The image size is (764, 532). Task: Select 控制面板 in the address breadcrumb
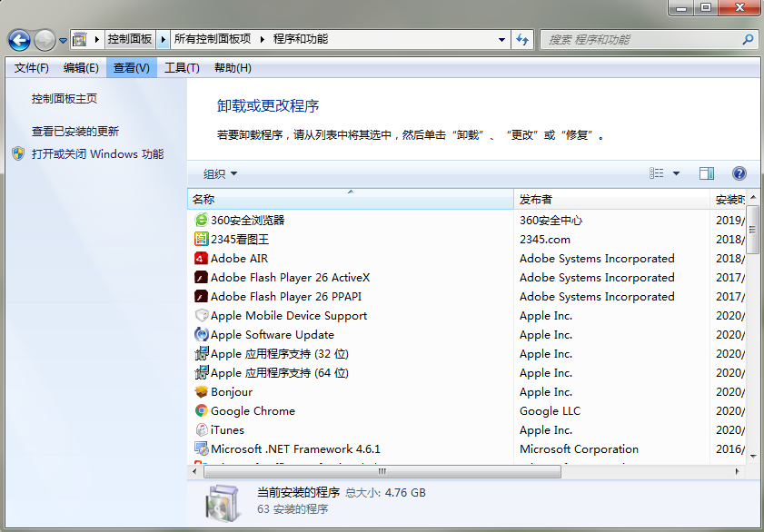[130, 39]
